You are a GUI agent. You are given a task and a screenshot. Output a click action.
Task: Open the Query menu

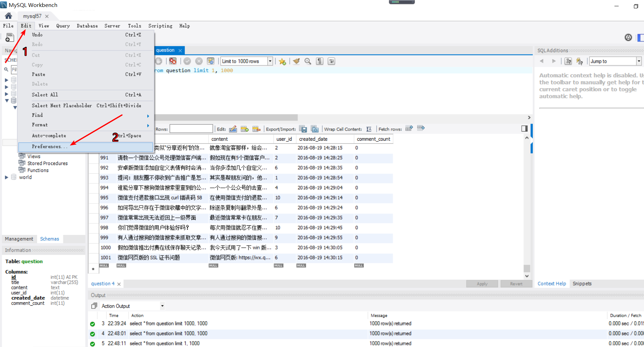tap(63, 26)
